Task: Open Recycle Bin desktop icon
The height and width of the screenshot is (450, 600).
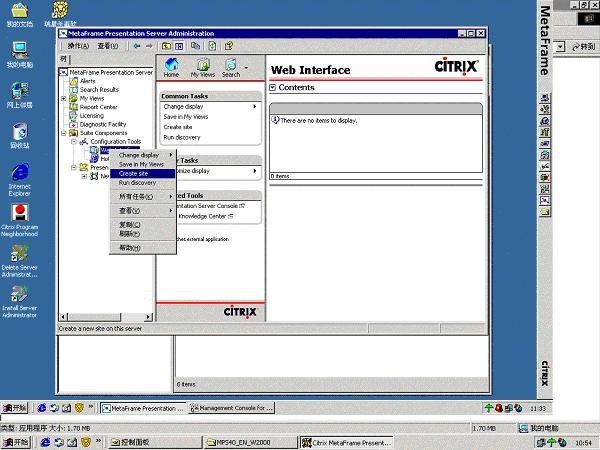Action: 20,135
